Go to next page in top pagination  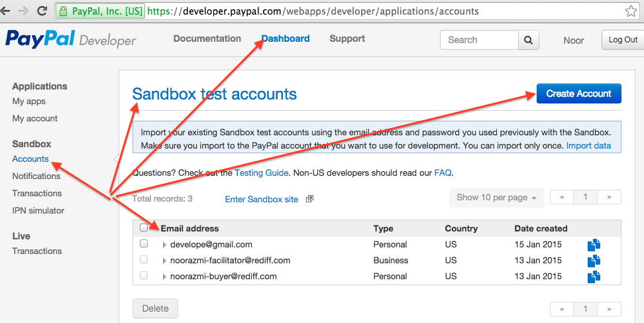click(x=609, y=197)
